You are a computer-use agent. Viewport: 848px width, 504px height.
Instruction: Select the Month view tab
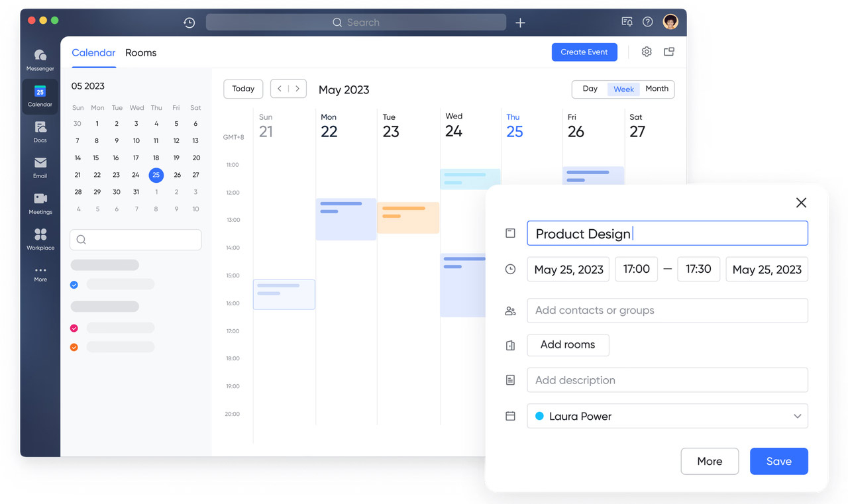click(657, 89)
